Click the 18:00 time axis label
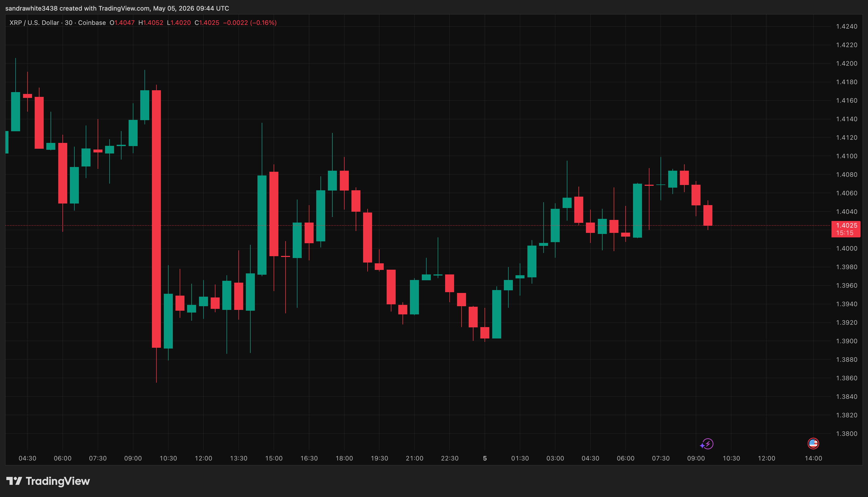Image resolution: width=868 pixels, height=497 pixels. (x=344, y=458)
